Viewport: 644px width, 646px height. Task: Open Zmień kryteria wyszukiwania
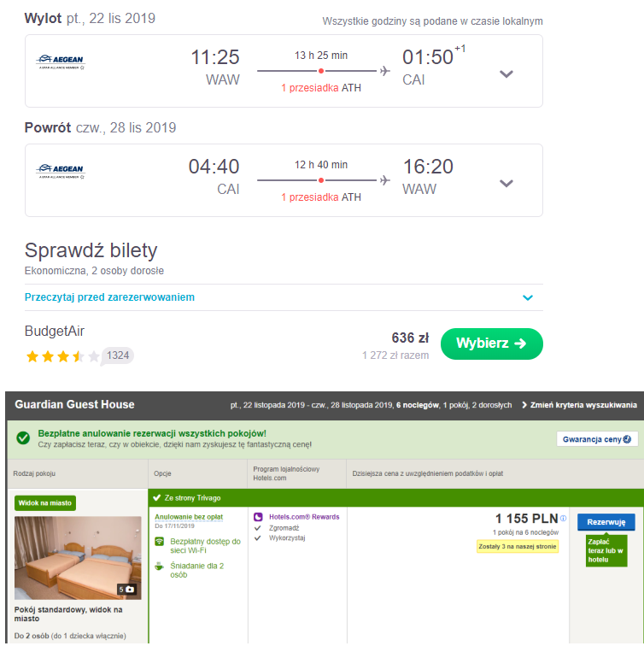click(579, 405)
